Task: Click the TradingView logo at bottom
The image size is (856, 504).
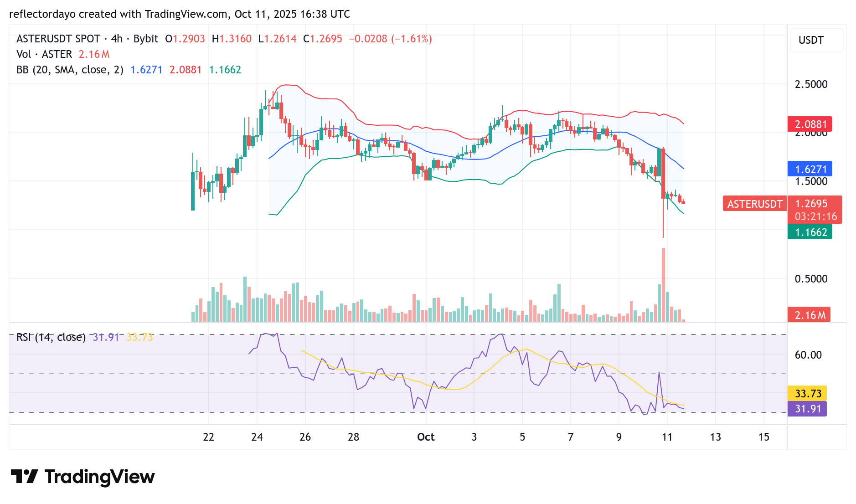Action: 83,477
